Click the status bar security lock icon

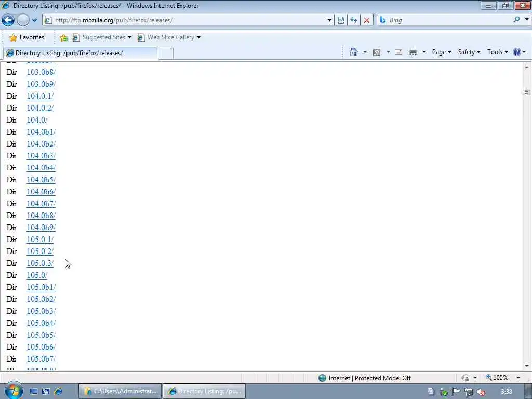(x=465, y=378)
